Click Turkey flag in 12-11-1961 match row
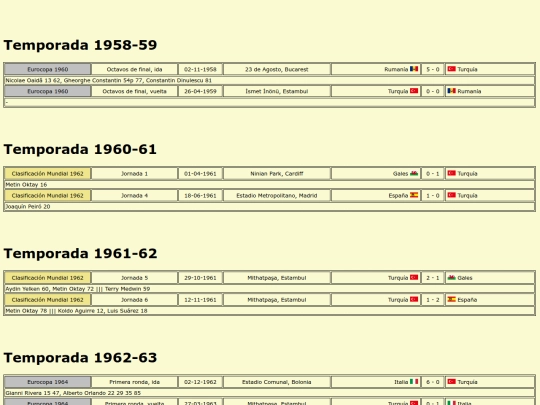Screen dimensions: 540x405 pos(414,300)
